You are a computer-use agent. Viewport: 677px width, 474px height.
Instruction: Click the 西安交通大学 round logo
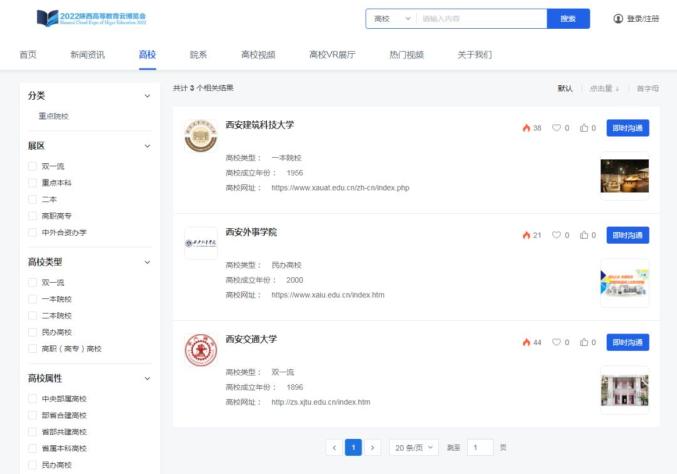tap(200, 350)
